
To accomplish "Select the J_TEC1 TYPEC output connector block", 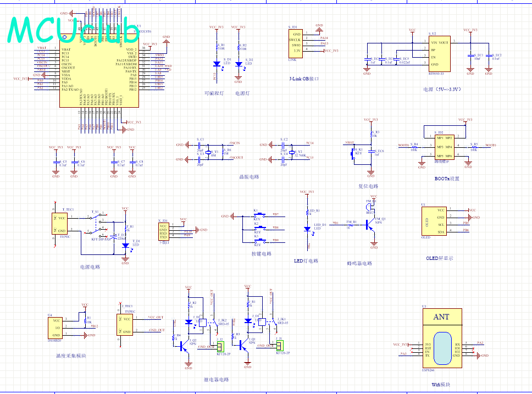I will tap(125, 325).
